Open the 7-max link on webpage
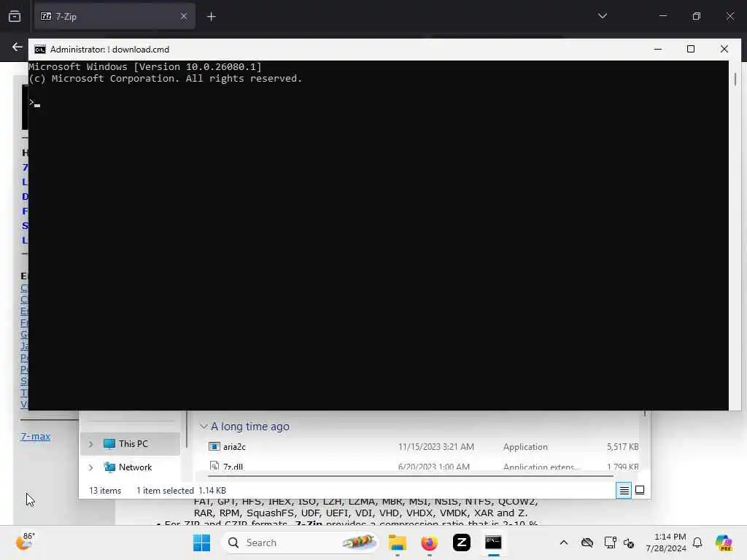The height and width of the screenshot is (560, 747). tap(35, 436)
